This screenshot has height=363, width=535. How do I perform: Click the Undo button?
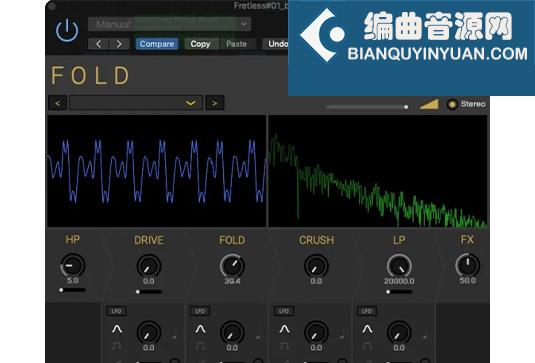click(x=277, y=44)
